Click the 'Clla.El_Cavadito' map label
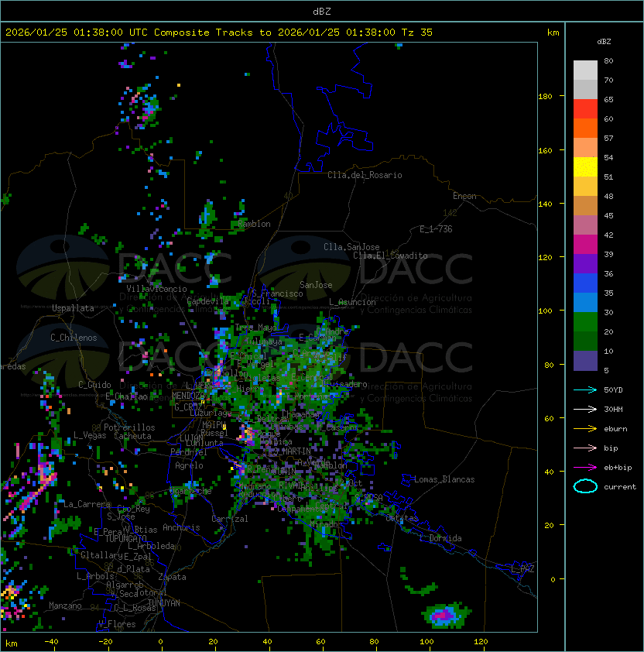Viewport: 644px width, 652px height. pyautogui.click(x=390, y=256)
